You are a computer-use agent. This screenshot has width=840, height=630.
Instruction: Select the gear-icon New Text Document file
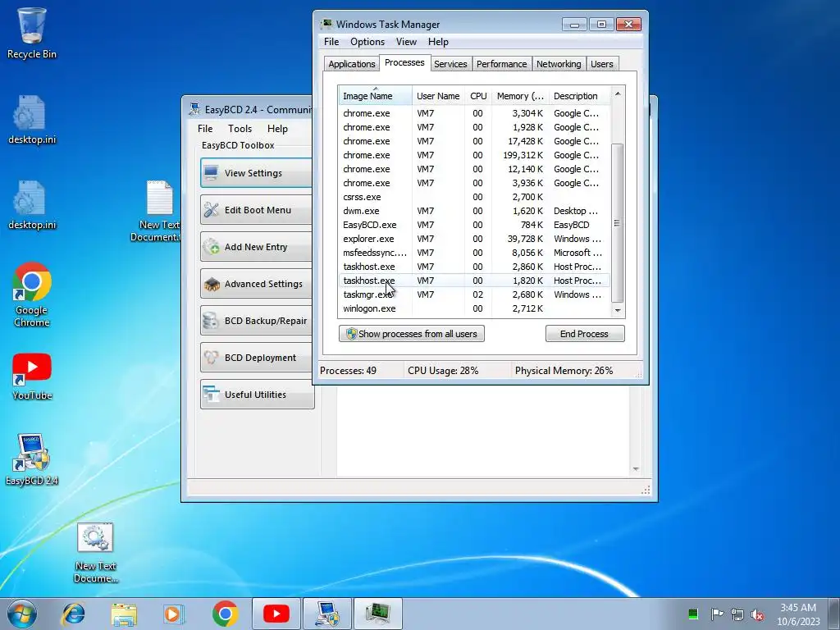click(x=95, y=552)
